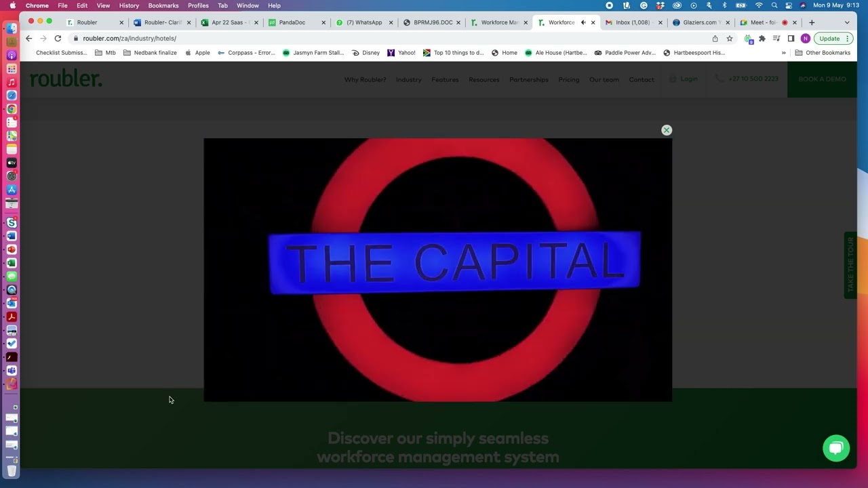This screenshot has width=868, height=488.
Task: Open a new Chrome tab
Action: point(812,22)
